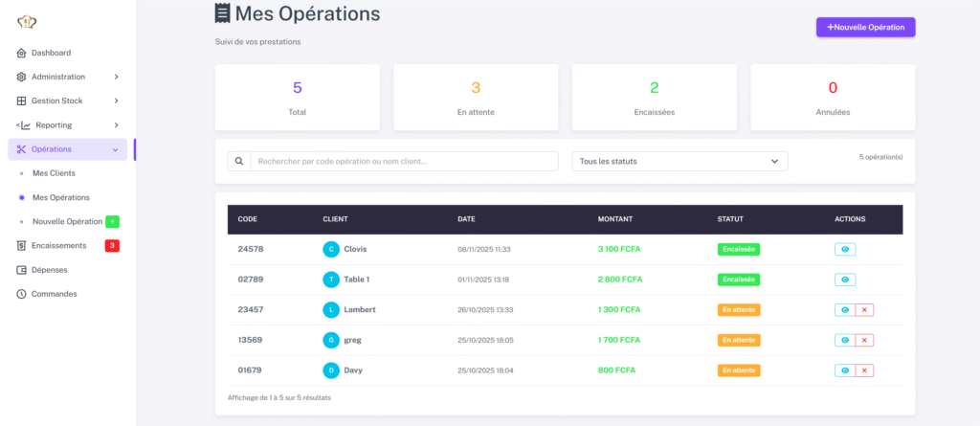The image size is (980, 426).
Task: Click the Dépenses wallet icon
Action: click(x=22, y=270)
